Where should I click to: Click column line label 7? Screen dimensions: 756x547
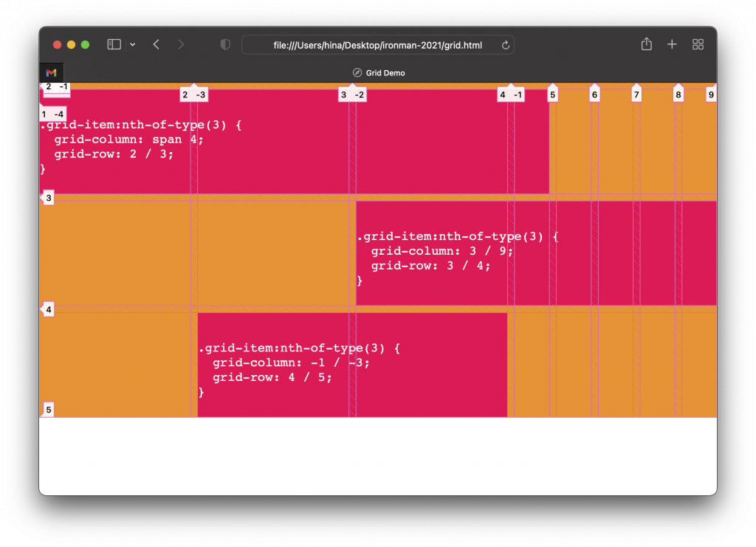[636, 94]
